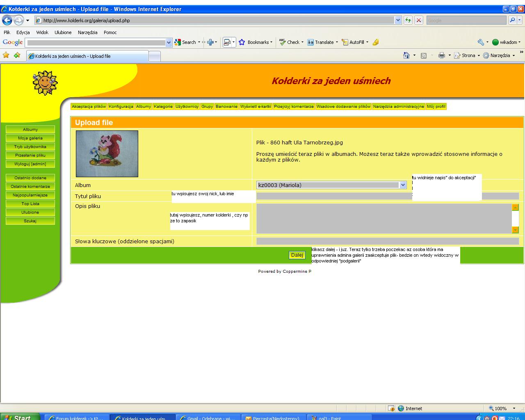525x420 pixels.
Task: Click the squirrel embroidery thumbnail
Action: click(x=107, y=154)
